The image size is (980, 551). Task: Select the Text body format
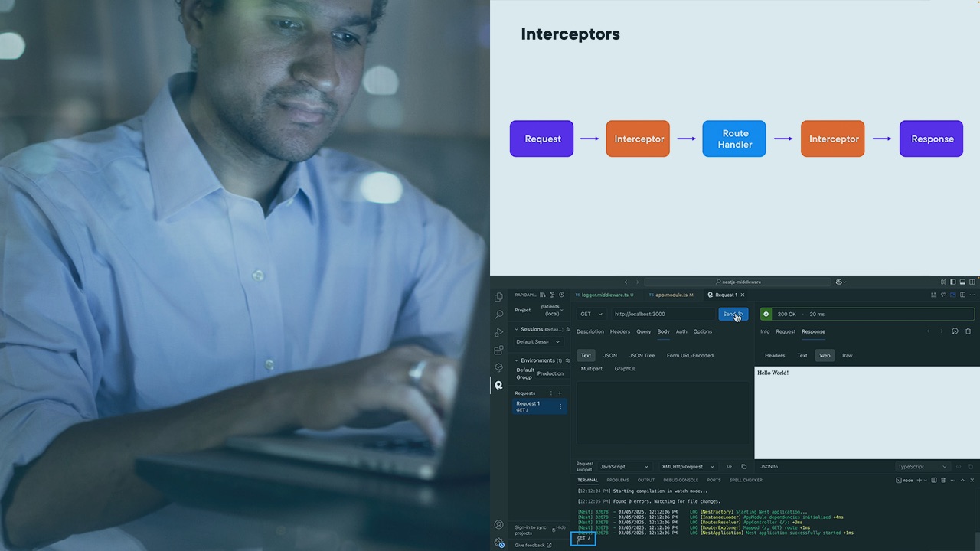[586, 355]
